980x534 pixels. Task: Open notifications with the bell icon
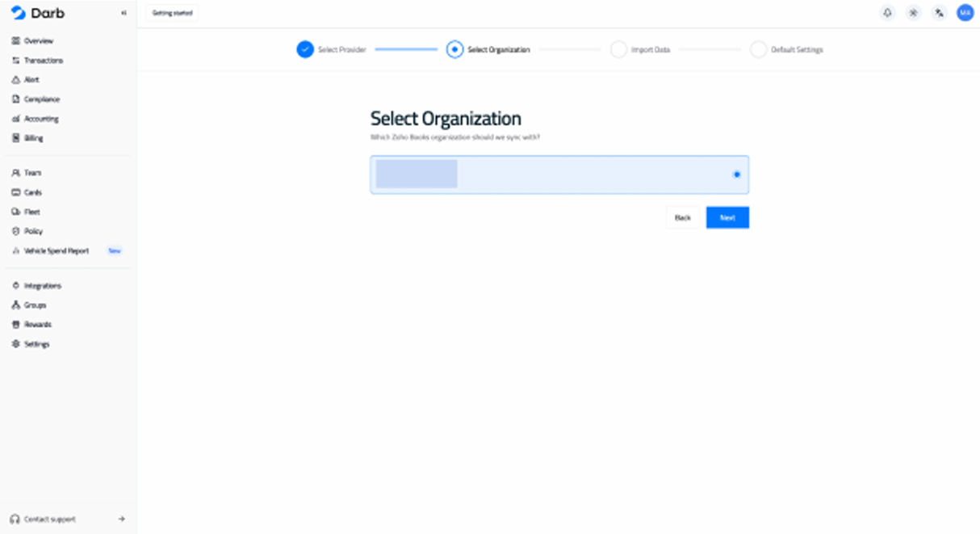click(x=888, y=13)
